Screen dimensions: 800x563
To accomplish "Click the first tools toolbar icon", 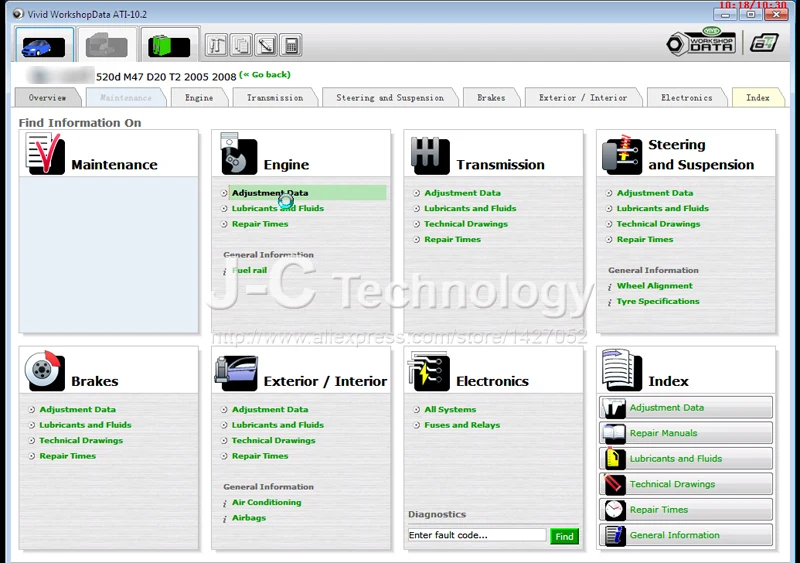I will coord(216,45).
